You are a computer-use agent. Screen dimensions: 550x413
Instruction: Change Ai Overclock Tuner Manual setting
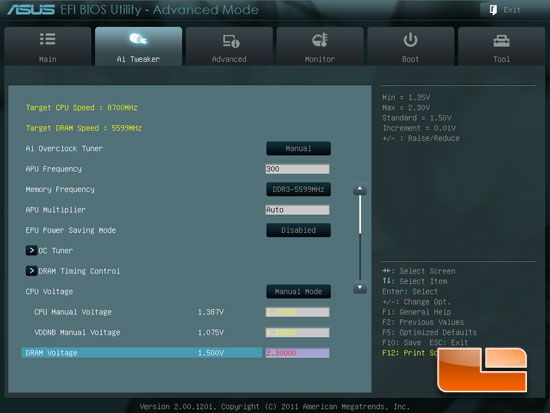coord(298,148)
